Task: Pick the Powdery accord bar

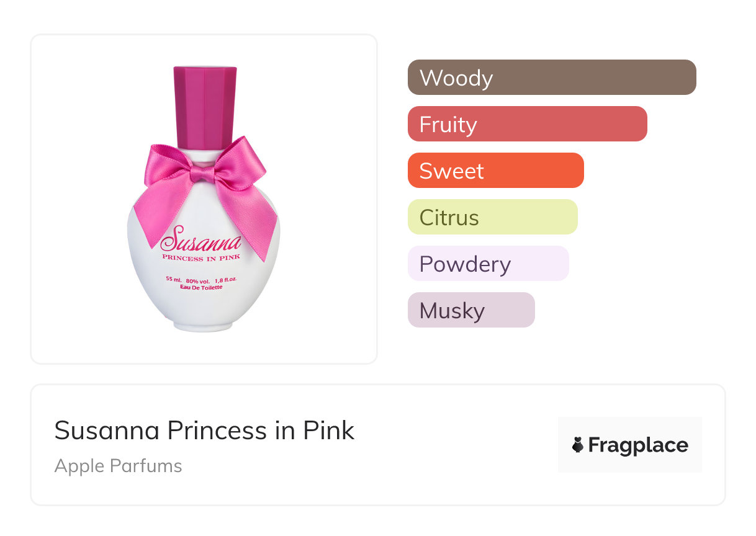Action: (x=488, y=264)
